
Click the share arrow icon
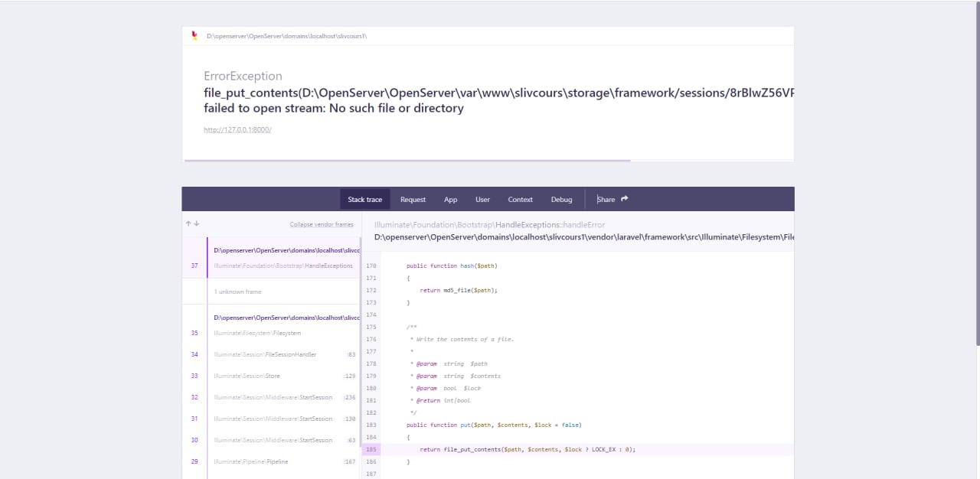click(625, 199)
